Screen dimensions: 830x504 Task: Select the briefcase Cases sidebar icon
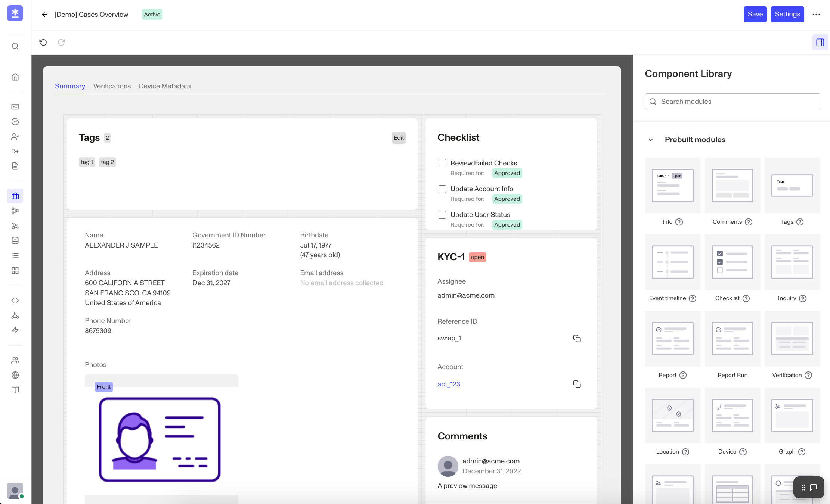click(15, 196)
